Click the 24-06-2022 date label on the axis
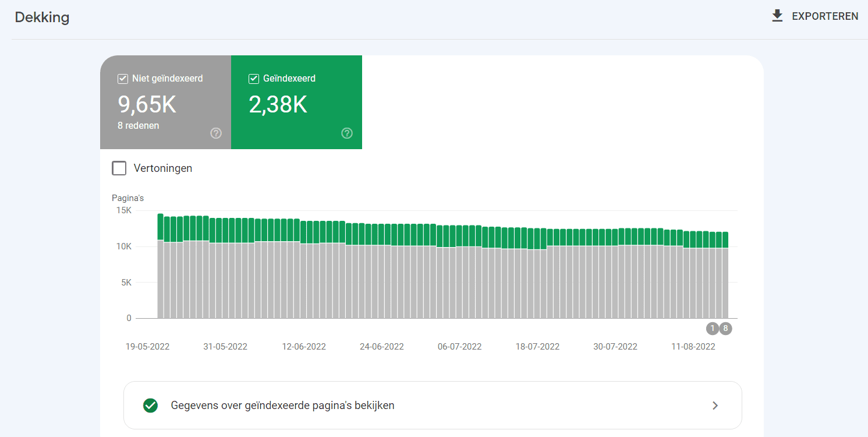Screen dimensions: 868x437 (381, 347)
